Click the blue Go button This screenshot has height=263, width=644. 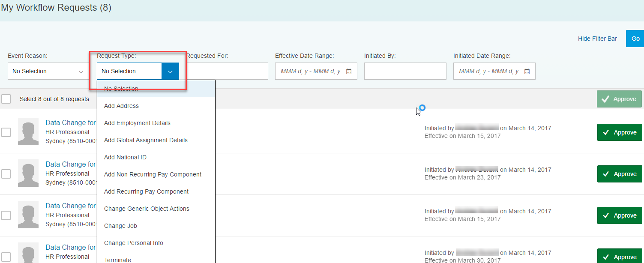point(635,39)
